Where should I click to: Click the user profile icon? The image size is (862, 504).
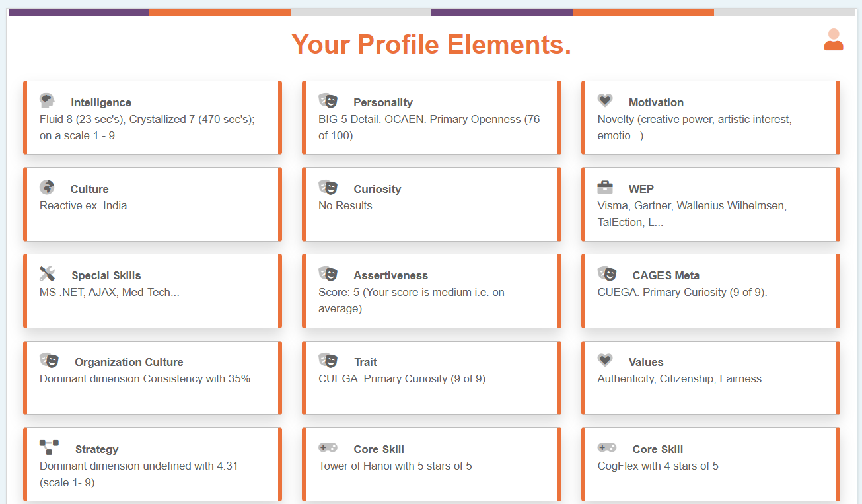[834, 40]
